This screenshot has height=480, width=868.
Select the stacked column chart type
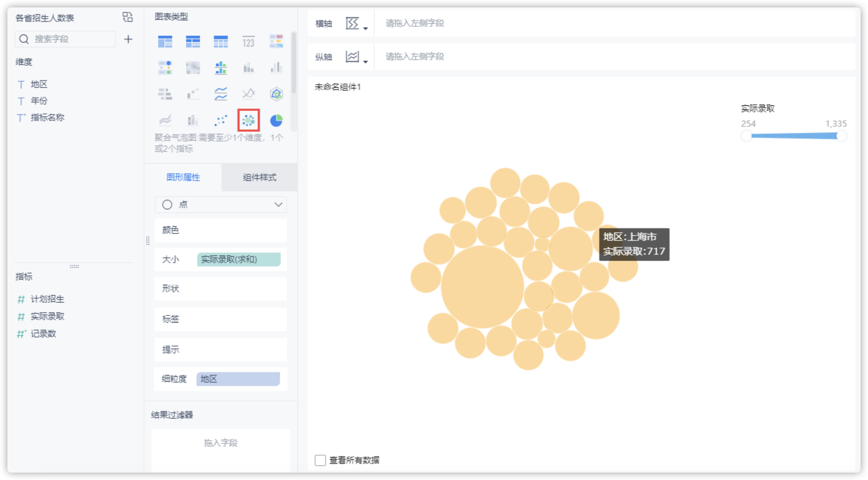(x=248, y=68)
